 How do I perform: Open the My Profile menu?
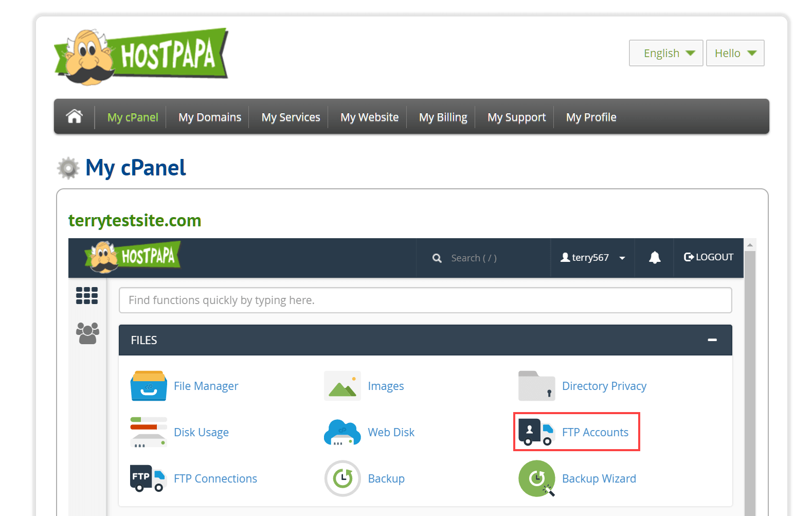pyautogui.click(x=591, y=117)
